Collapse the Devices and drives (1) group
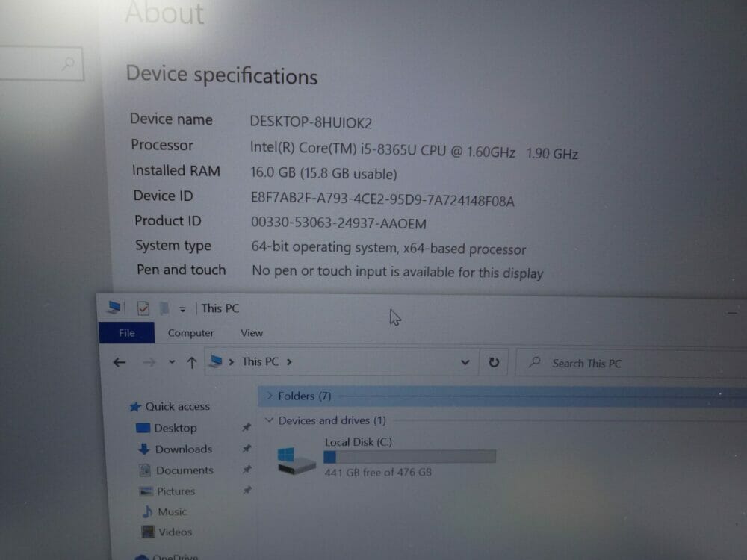Viewport: 747px width, 560px height. (x=269, y=420)
